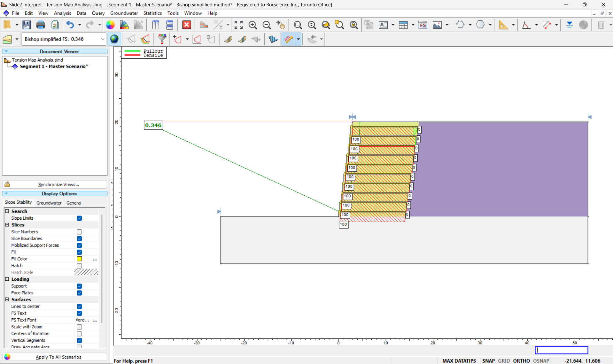Click the angle measure tool icon
This screenshot has width=613, height=364.
[x=526, y=25]
